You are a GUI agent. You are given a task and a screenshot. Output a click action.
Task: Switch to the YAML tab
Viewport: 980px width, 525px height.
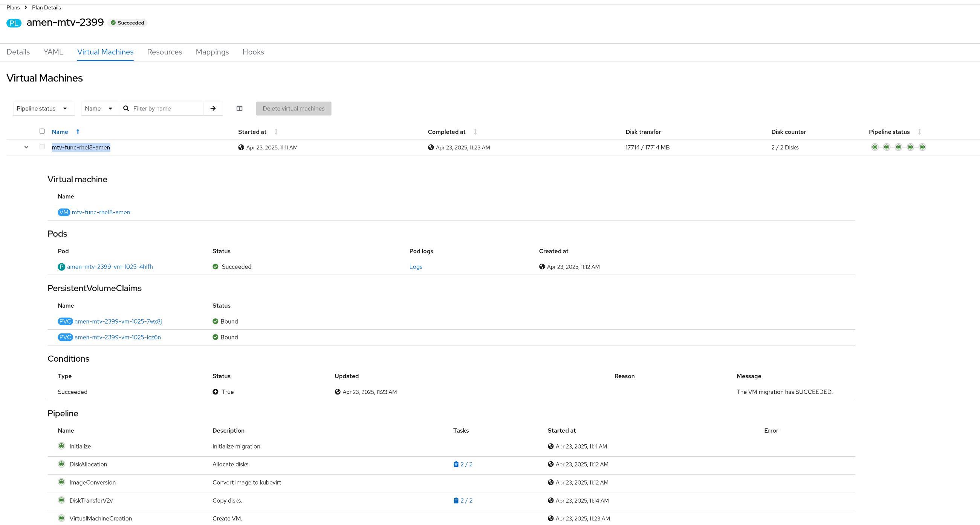click(53, 52)
